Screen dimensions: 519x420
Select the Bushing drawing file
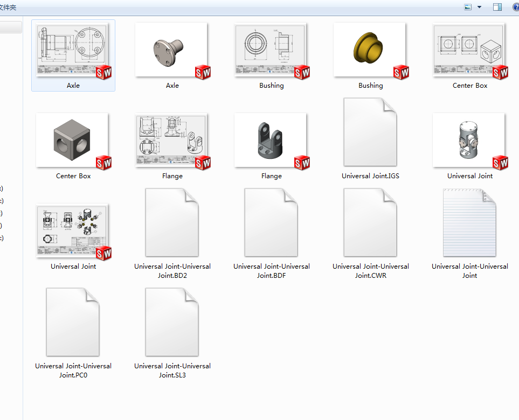pyautogui.click(x=271, y=50)
